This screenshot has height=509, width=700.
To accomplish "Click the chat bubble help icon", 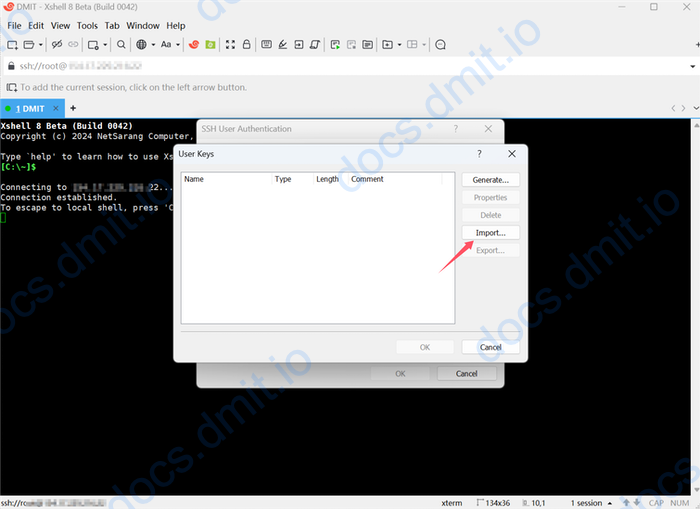I will click(x=440, y=45).
